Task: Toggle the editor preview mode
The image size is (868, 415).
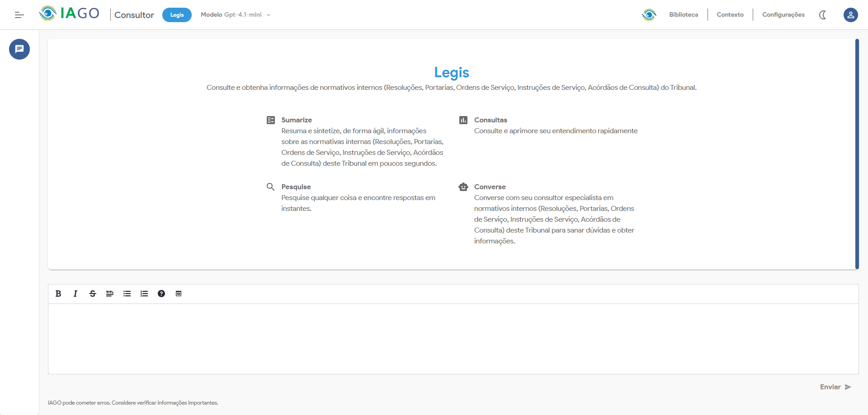Action: coord(179,294)
